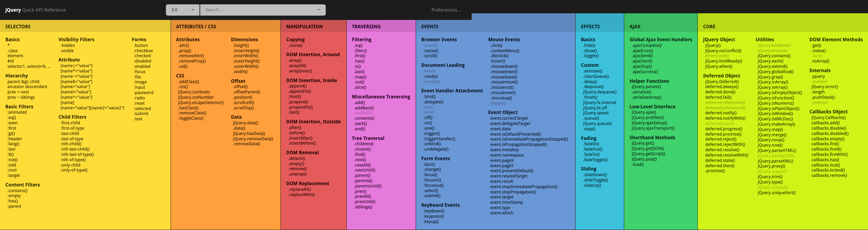The height and width of the screenshot is (230, 868).
Task: Open the .toArray() DOM element entry
Action: 820,61
